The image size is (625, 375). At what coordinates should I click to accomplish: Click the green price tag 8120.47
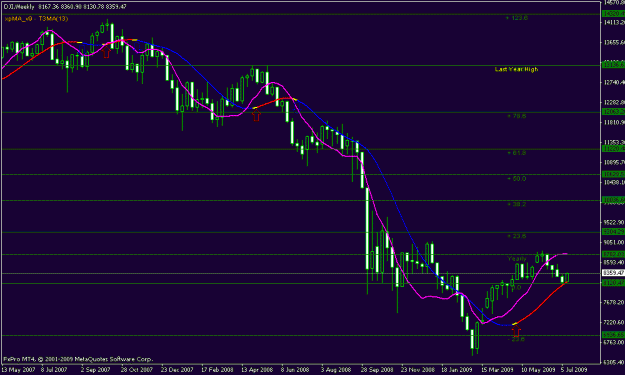(x=613, y=283)
